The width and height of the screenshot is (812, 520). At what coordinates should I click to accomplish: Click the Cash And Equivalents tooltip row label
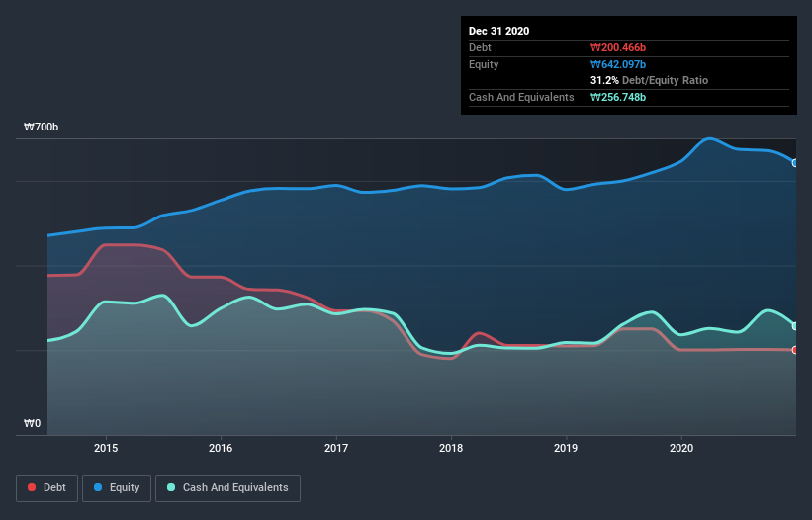pyautogui.click(x=521, y=97)
